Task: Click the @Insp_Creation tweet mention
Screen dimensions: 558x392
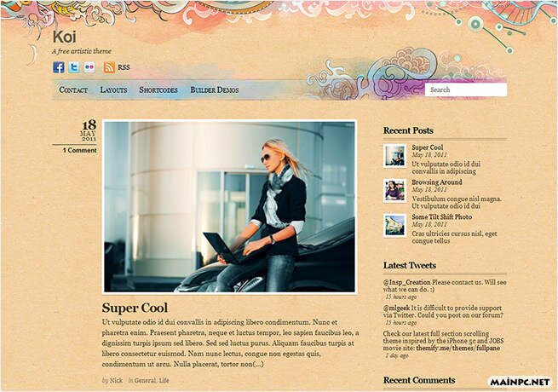Action: pyautogui.click(x=406, y=282)
